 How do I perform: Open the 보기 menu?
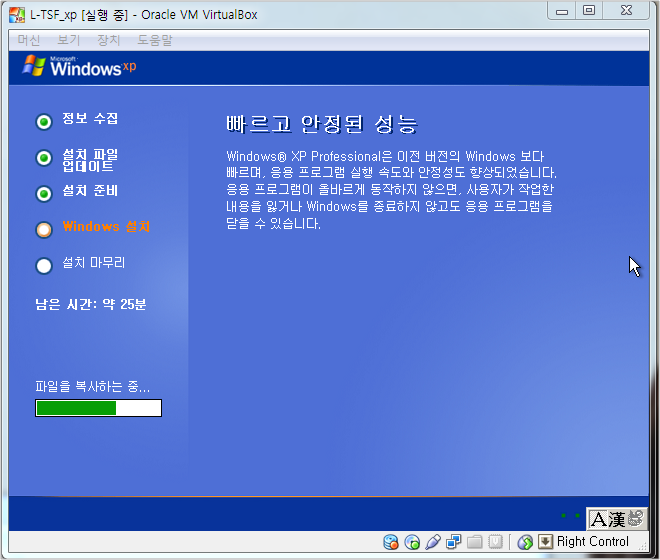[x=69, y=40]
